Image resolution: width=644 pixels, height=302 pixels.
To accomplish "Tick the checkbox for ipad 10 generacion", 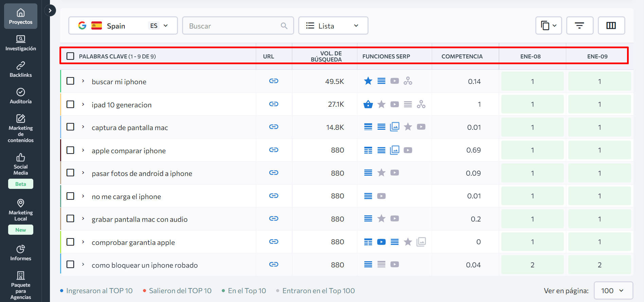I will (70, 104).
